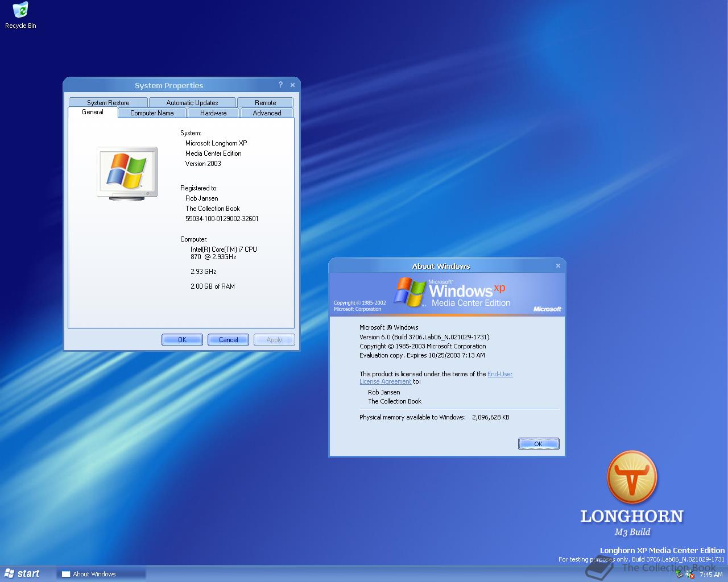Click OK in About Windows dialog
Image resolution: width=728 pixels, height=582 pixels.
[x=538, y=444]
